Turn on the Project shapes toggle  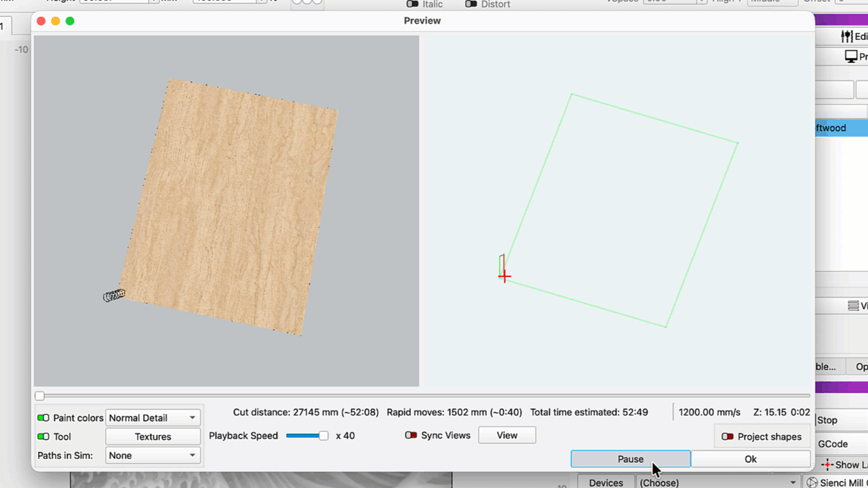point(728,436)
